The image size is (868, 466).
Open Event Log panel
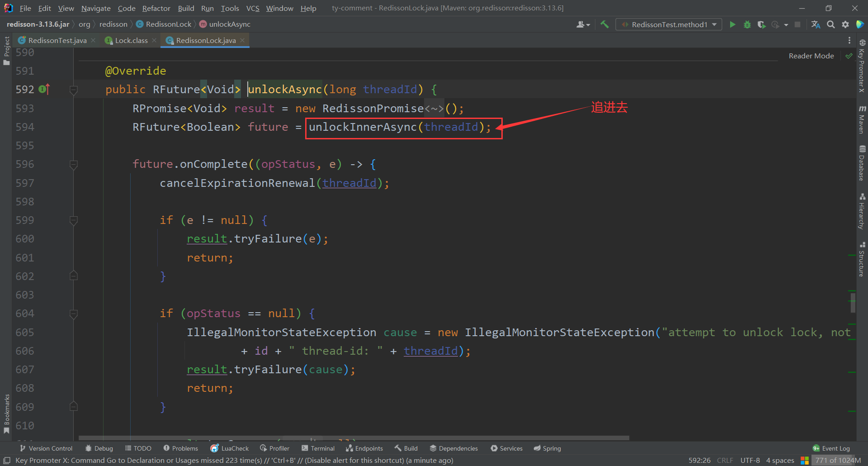point(831,448)
